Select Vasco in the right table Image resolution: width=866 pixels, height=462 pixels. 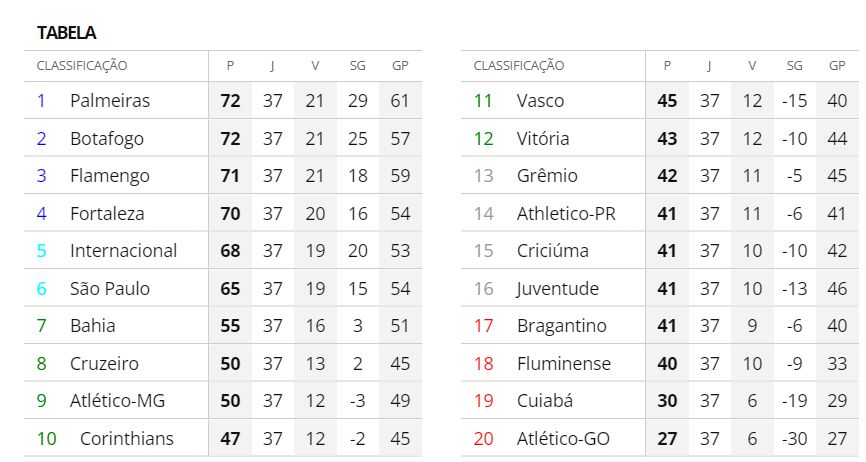(540, 101)
